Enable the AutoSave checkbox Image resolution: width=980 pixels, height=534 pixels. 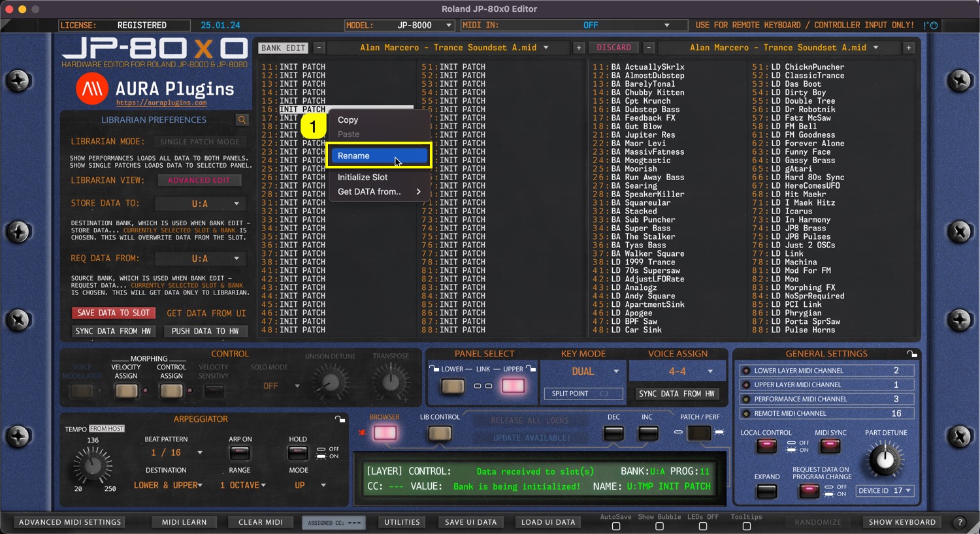[615, 526]
